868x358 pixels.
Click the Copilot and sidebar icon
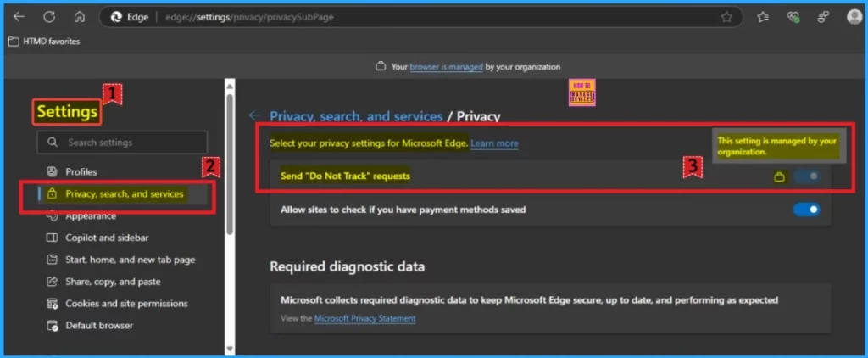point(52,238)
